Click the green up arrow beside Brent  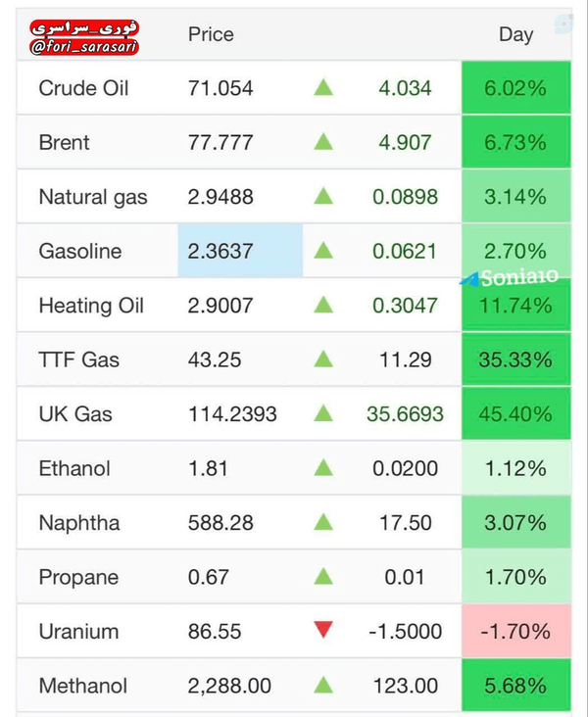(323, 142)
